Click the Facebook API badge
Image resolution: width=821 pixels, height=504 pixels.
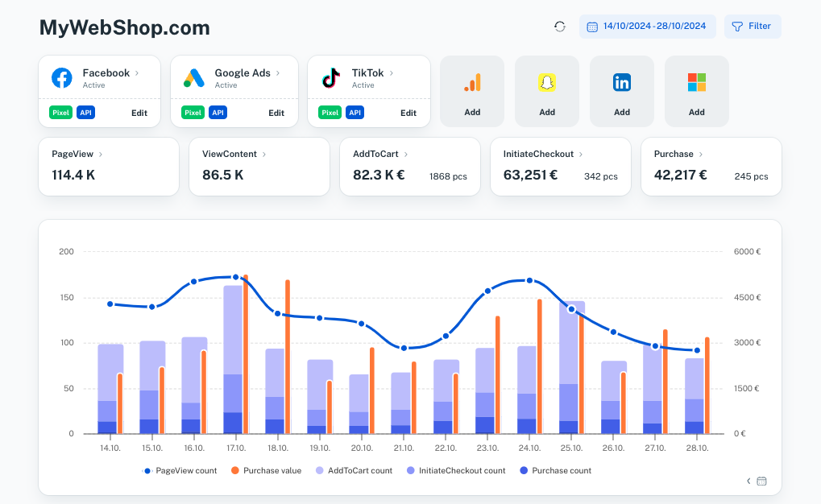(86, 113)
